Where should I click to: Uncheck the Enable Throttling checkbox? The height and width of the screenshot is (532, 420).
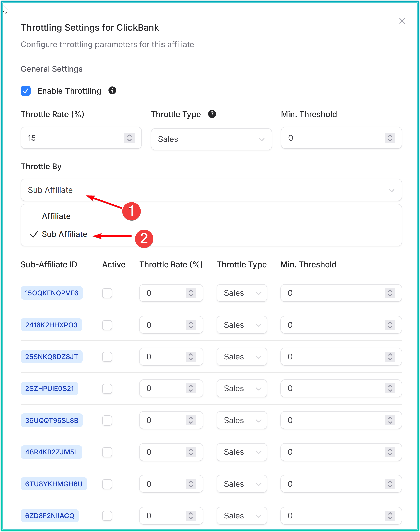tap(26, 91)
